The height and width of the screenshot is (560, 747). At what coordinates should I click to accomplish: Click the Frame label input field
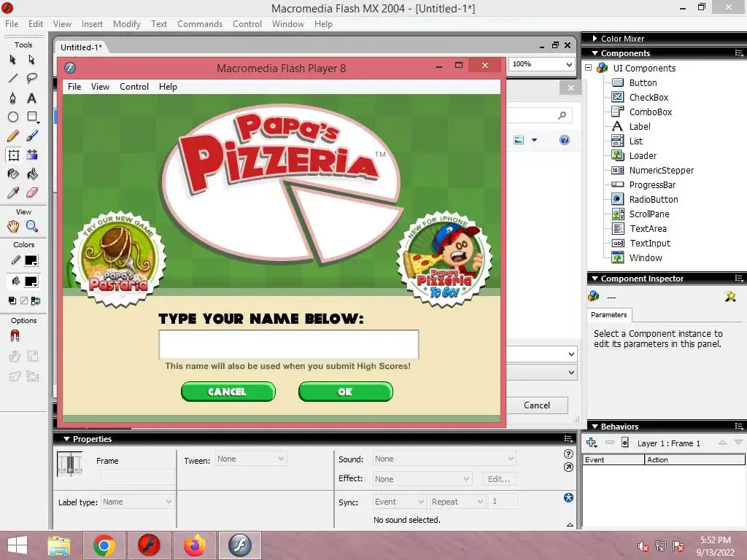tap(137, 477)
